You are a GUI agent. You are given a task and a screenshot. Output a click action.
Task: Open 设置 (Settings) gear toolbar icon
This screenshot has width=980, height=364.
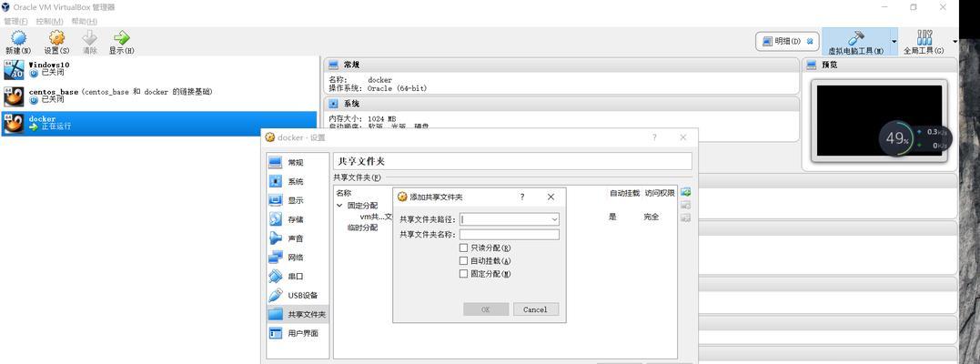click(x=57, y=38)
